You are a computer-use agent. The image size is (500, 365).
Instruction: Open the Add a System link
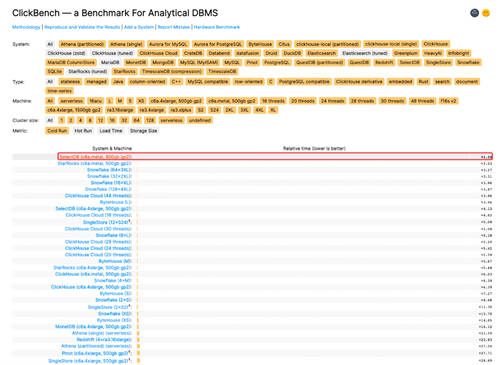(139, 27)
